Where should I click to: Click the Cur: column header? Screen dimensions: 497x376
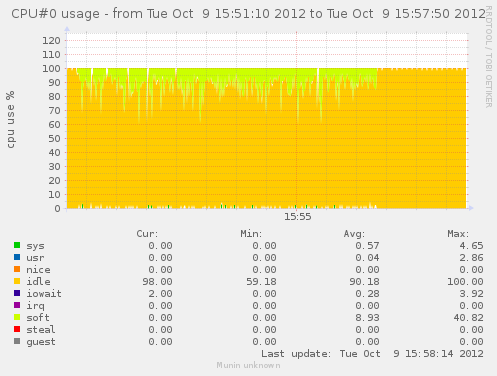[x=147, y=234]
